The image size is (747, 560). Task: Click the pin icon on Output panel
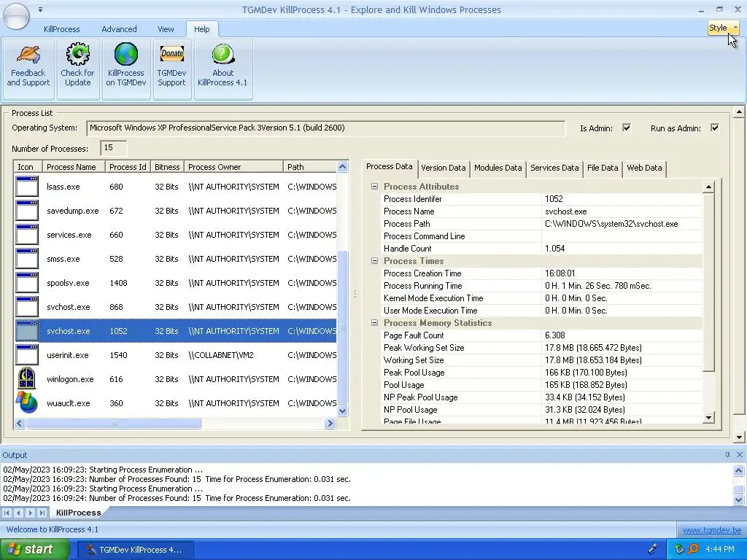tap(727, 455)
